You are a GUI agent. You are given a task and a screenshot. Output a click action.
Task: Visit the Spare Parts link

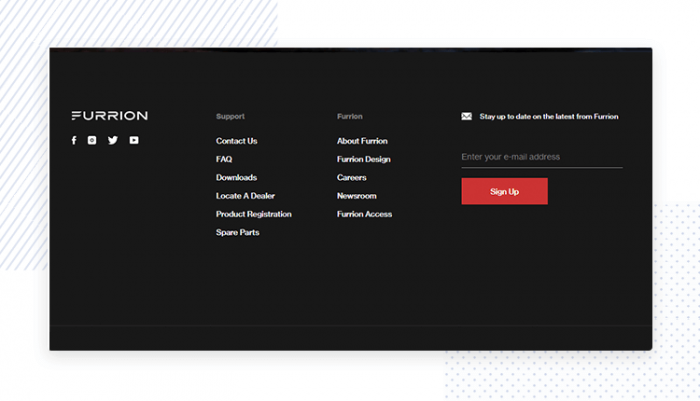pyautogui.click(x=237, y=233)
